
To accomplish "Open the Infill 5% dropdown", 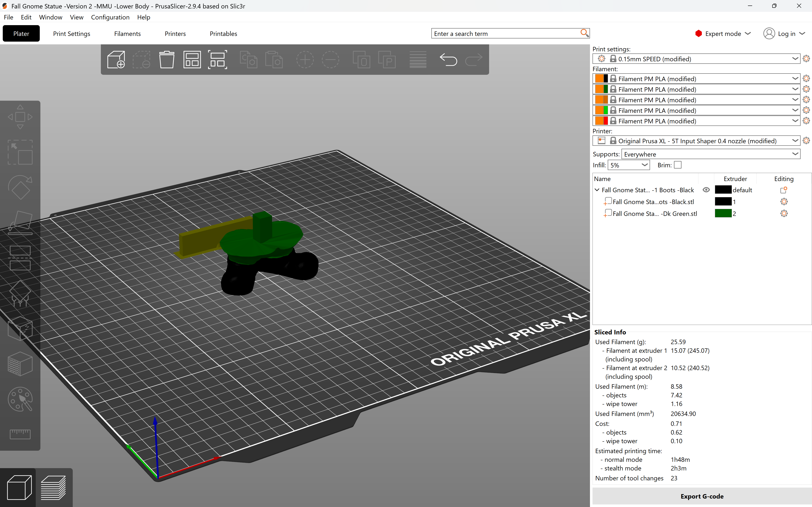I will pyautogui.click(x=628, y=165).
